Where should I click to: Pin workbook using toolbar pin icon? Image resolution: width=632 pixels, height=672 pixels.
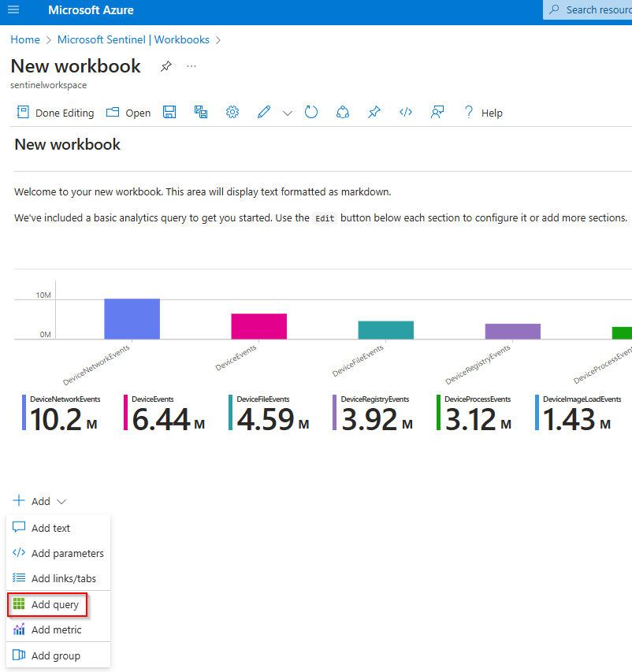pyautogui.click(x=374, y=113)
